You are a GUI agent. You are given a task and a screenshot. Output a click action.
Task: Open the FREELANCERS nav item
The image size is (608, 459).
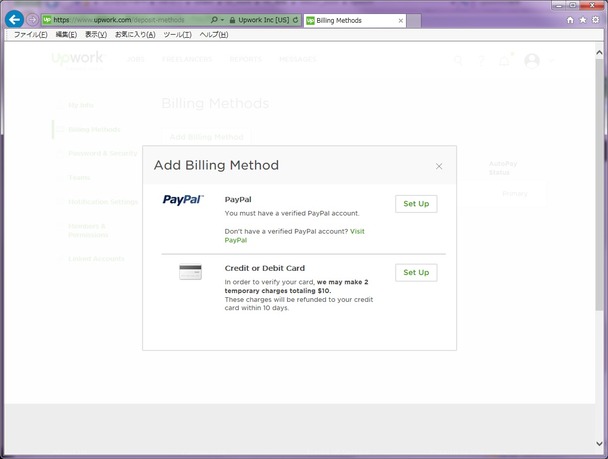[x=187, y=59]
